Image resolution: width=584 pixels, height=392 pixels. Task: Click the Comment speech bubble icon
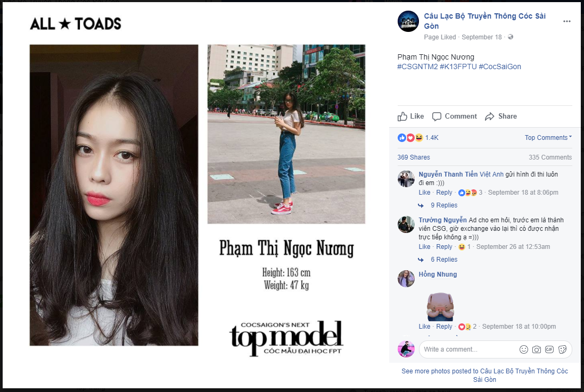coord(437,116)
